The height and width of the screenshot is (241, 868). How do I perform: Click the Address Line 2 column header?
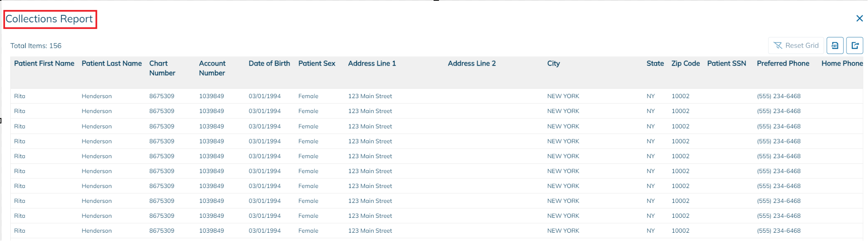tap(472, 63)
